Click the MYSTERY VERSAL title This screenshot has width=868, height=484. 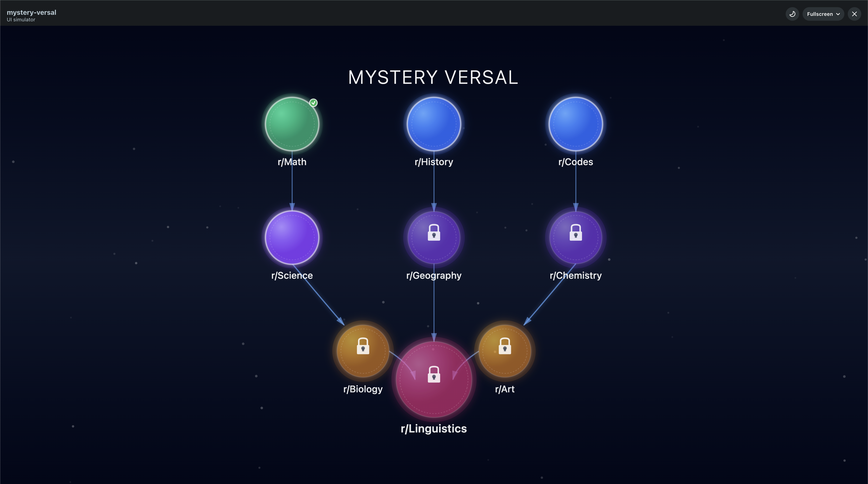tap(433, 77)
